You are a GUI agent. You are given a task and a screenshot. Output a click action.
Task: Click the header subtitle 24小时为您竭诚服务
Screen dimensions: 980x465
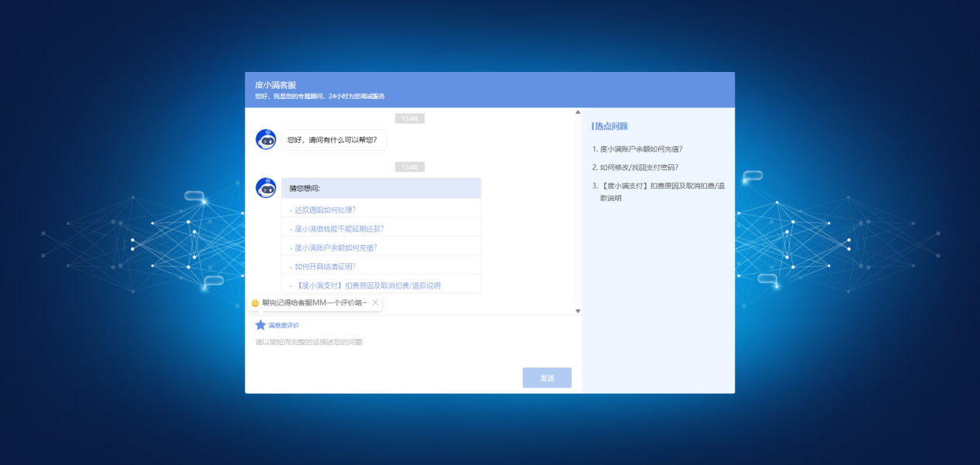point(319,97)
